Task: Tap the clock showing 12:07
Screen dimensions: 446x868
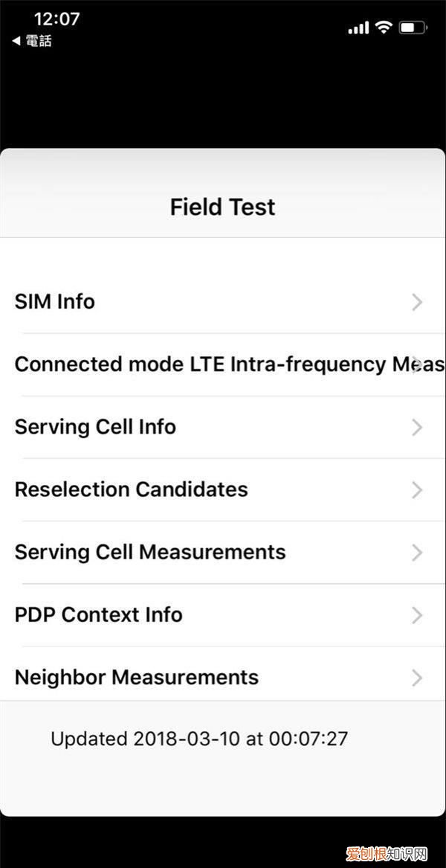Action: point(59,20)
